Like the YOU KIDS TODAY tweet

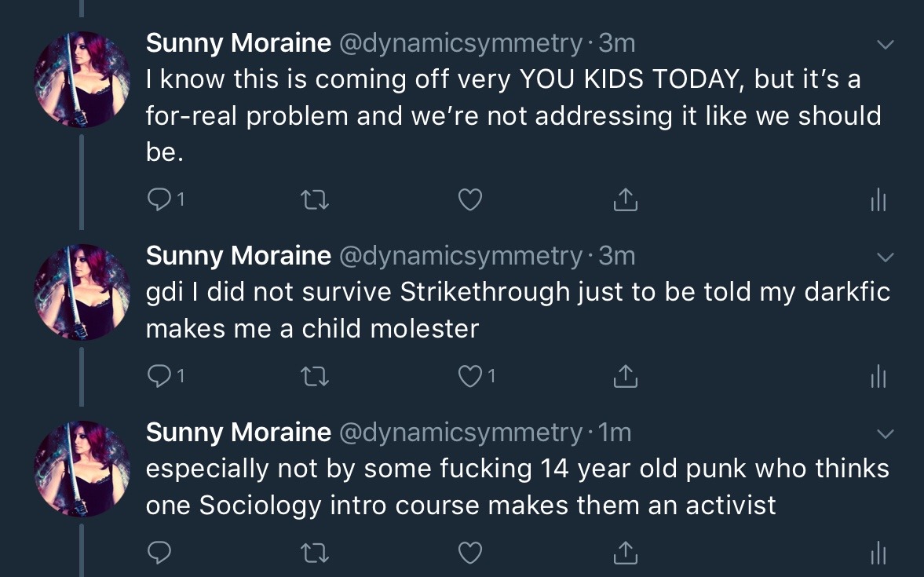pos(469,201)
